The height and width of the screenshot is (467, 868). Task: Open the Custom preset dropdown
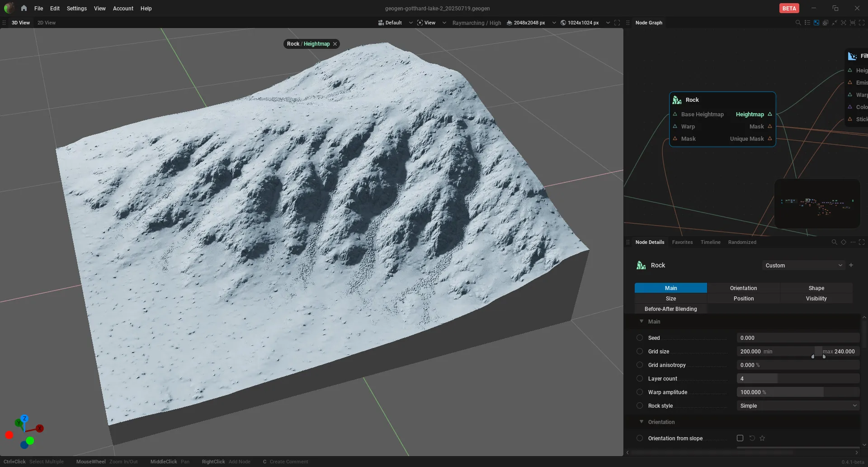click(x=803, y=265)
